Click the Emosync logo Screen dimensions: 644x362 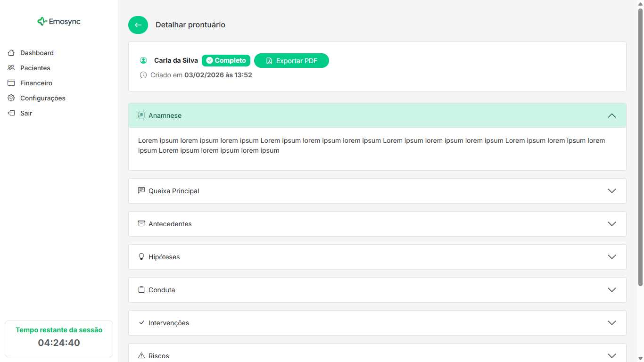(59, 22)
